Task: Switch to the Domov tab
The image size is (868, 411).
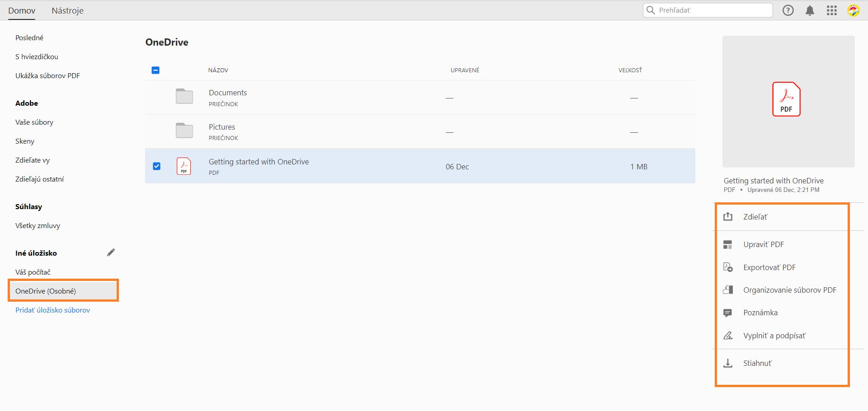Action: click(21, 10)
